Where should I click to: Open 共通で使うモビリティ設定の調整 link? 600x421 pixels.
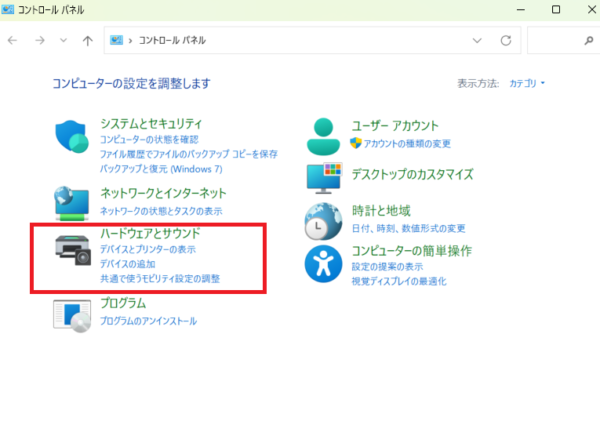point(160,278)
